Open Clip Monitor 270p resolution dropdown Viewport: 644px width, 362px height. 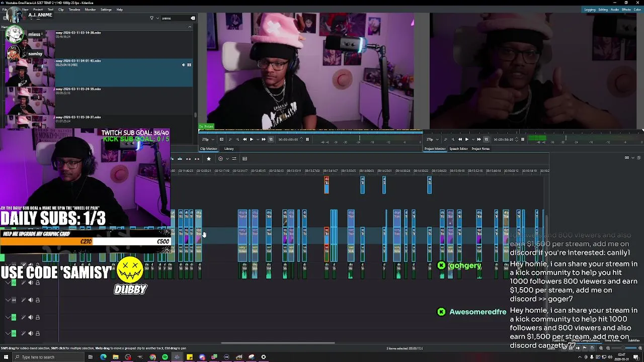click(x=208, y=139)
